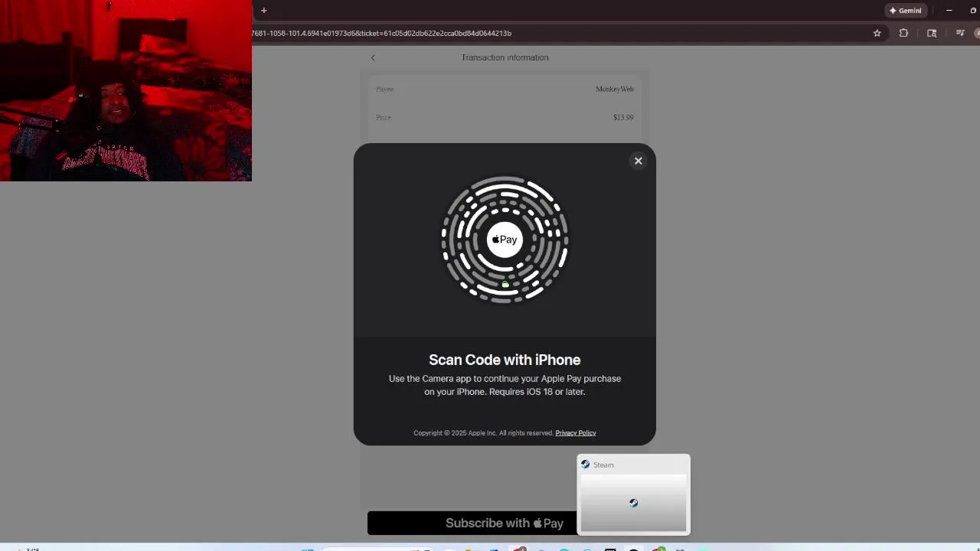Click the 'Use the Camera app' instruction text
980x551 pixels.
point(505,385)
